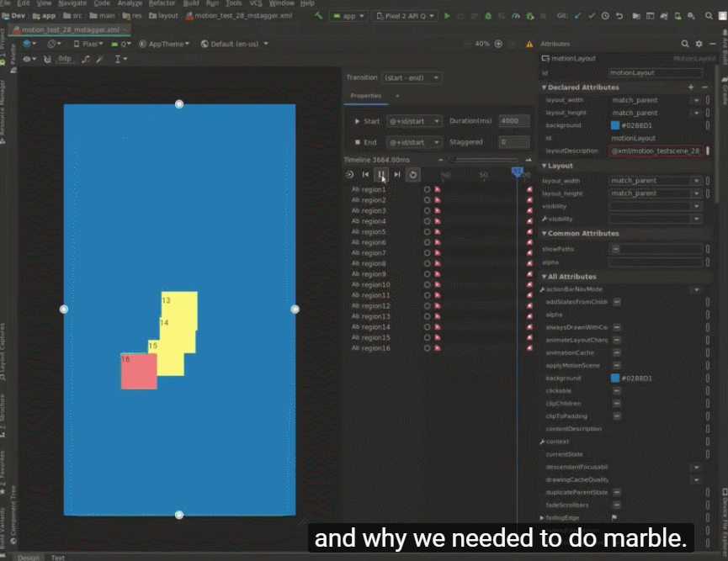Open the End constraint set dropdown
728x561 pixels.
[x=414, y=142]
